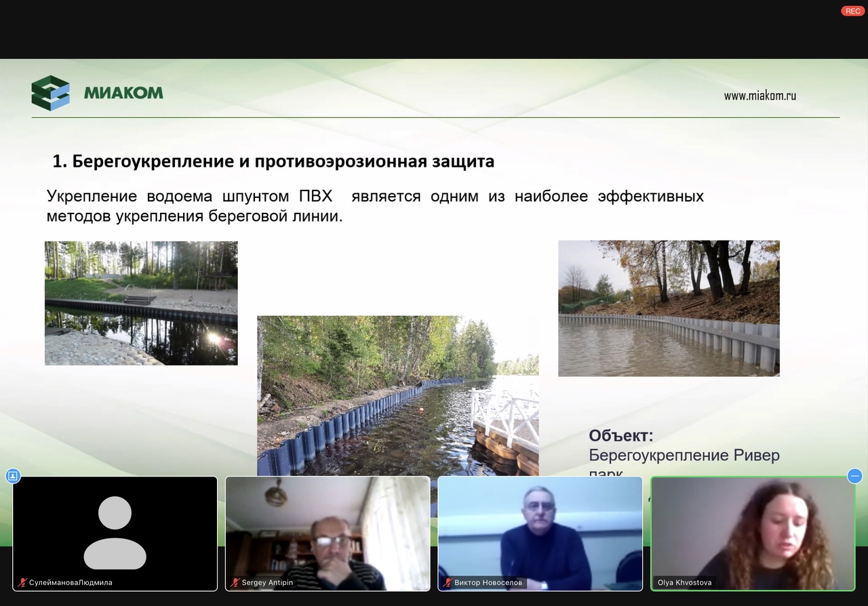Click text 'Берегоукрепление Ривер' on slide

684,455
